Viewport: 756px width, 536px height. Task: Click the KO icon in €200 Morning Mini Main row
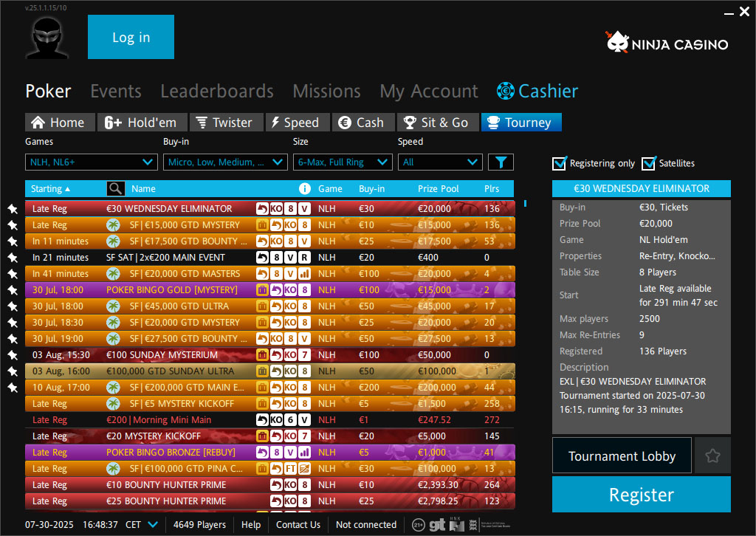[276, 420]
